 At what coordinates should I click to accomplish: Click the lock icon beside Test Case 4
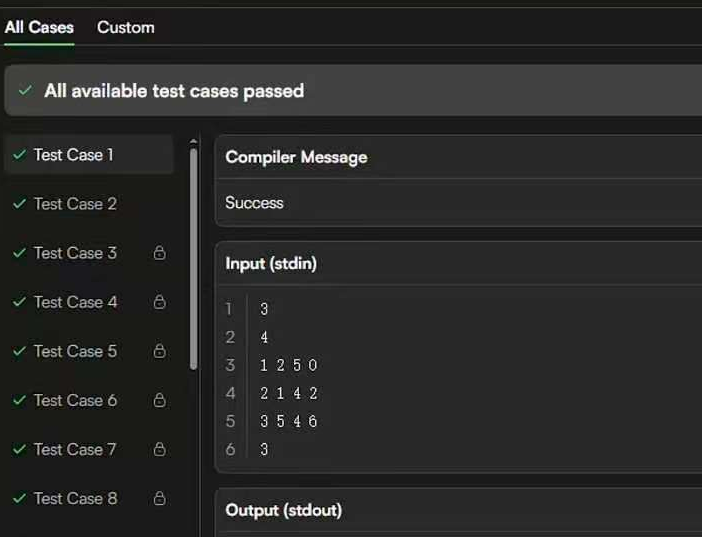pyautogui.click(x=159, y=302)
